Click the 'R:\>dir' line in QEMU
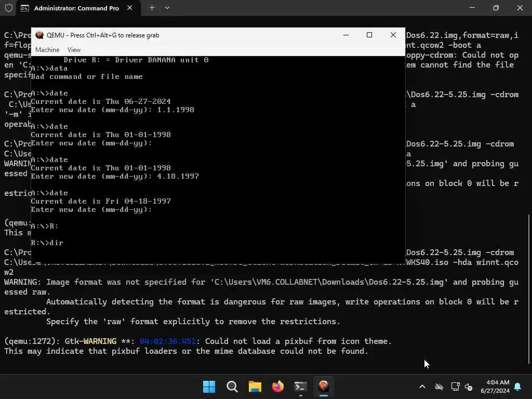Screen dimensions: 532x399 (x=47, y=243)
